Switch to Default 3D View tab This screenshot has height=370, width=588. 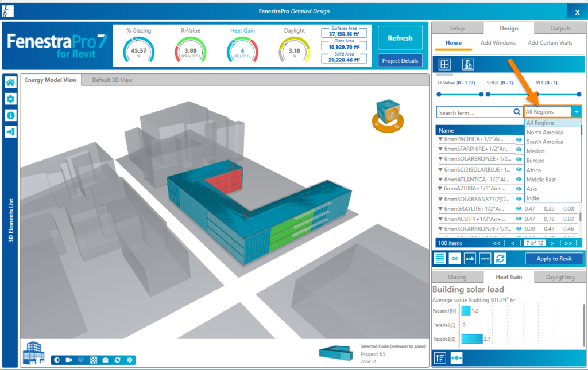tap(112, 80)
